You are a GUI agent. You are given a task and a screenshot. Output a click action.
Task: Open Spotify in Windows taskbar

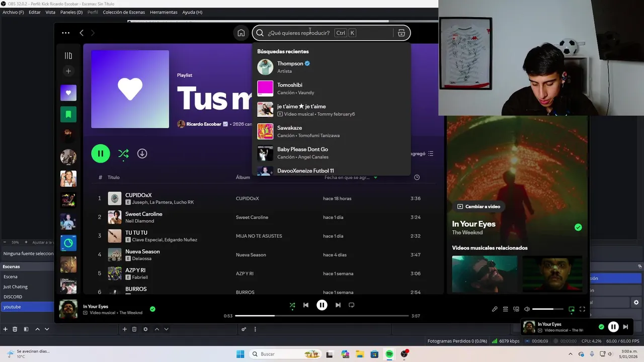pyautogui.click(x=389, y=354)
